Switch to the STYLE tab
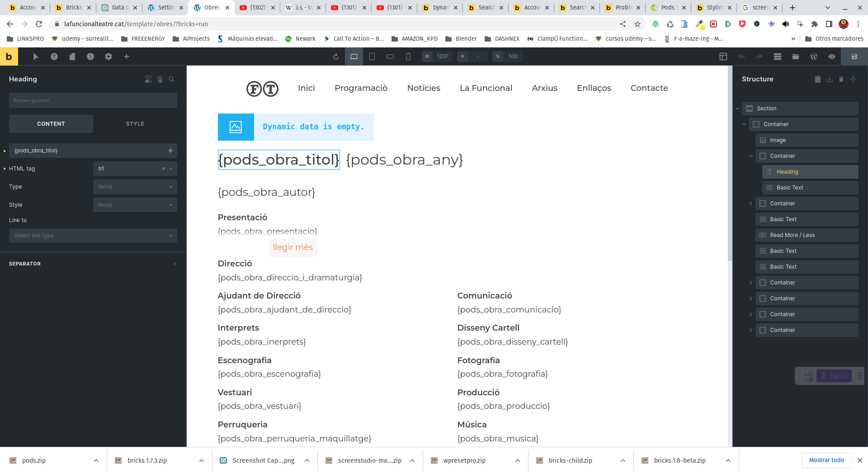The image size is (868, 474). click(135, 124)
